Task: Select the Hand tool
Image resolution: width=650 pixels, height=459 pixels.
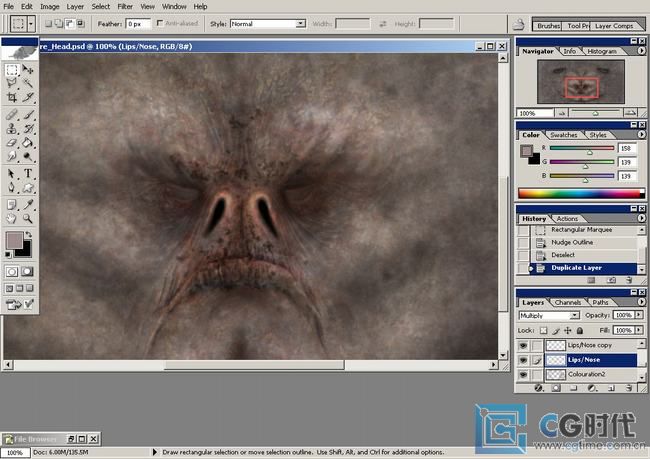Action: 12,218
